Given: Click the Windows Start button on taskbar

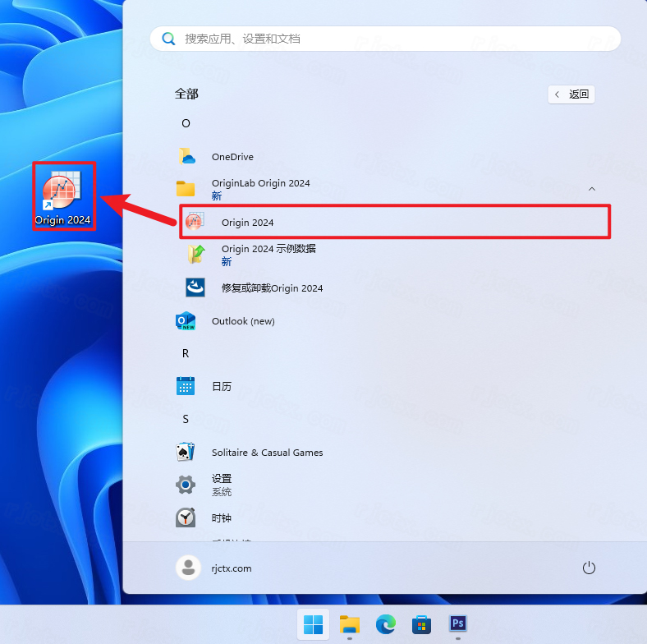Looking at the screenshot, I should click(x=313, y=624).
